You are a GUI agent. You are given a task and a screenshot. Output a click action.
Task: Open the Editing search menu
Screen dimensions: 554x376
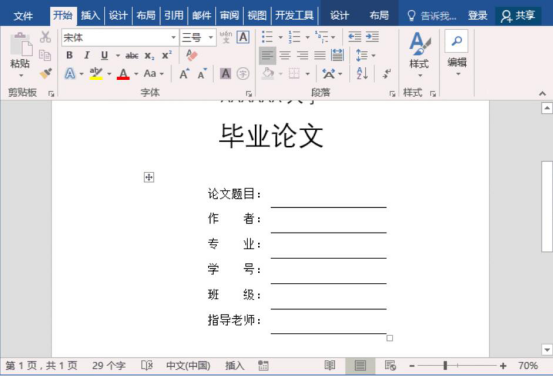pos(457,54)
